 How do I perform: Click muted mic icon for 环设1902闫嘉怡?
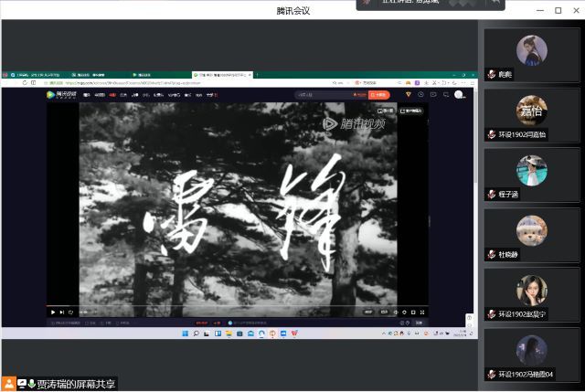coord(492,134)
